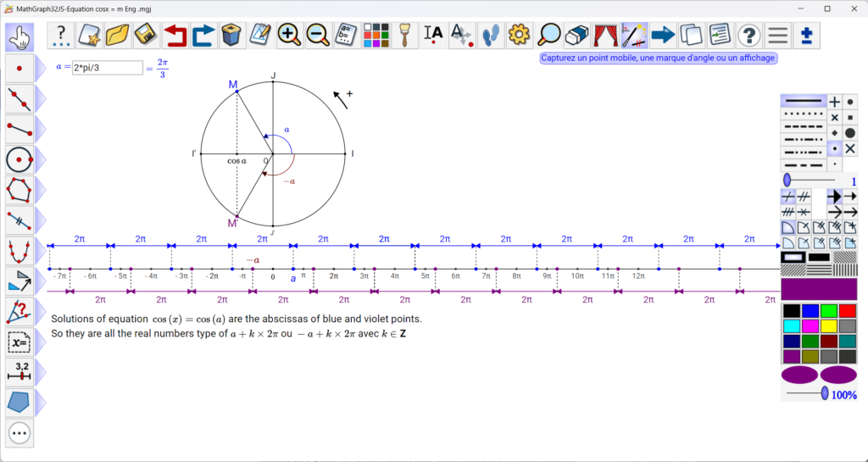The image size is (868, 462).
Task: Select the dotted line style
Action: click(803, 114)
